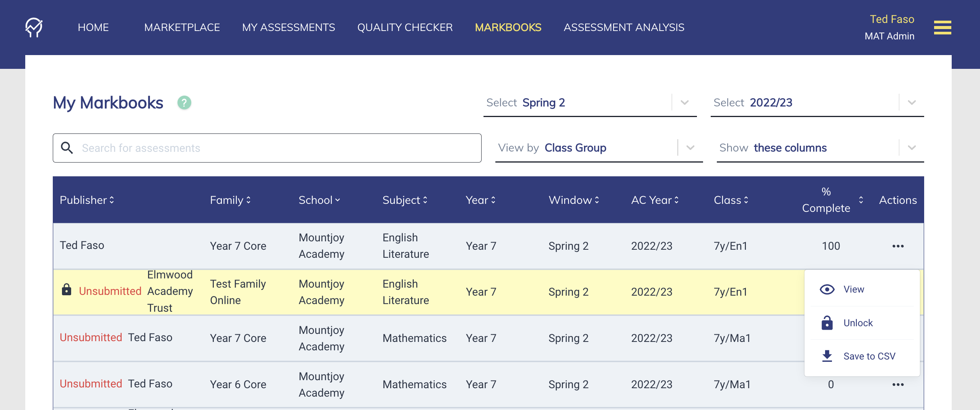Click the eye icon next to View

pyautogui.click(x=827, y=290)
